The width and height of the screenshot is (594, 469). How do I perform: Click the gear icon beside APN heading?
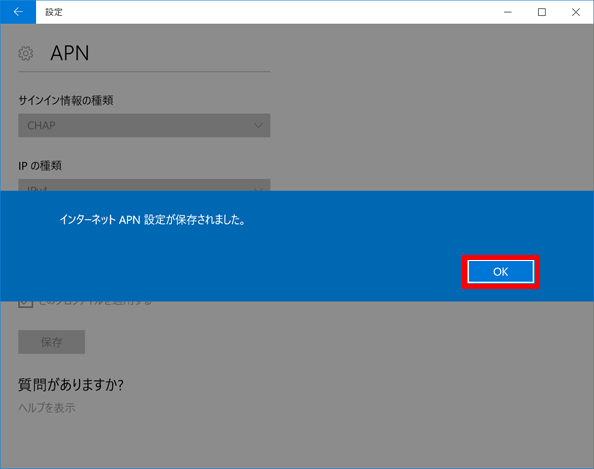(26, 53)
